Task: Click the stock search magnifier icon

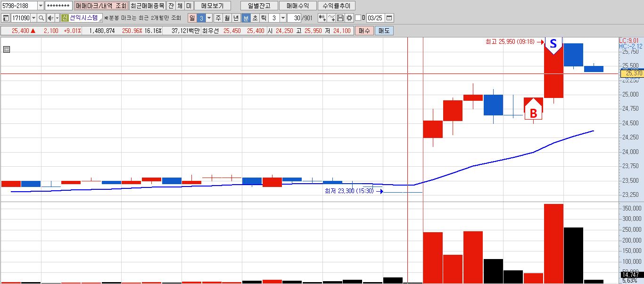Action: pyautogui.click(x=41, y=18)
